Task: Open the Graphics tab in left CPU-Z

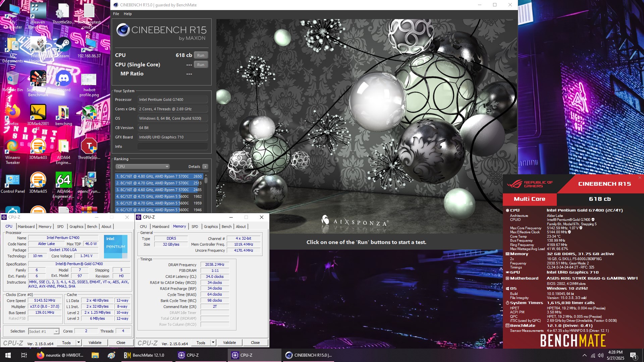Action: (x=76, y=227)
